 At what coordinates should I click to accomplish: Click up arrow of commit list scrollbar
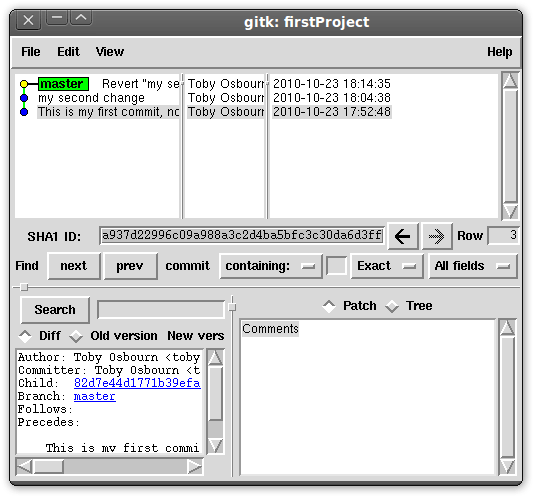[x=510, y=81]
